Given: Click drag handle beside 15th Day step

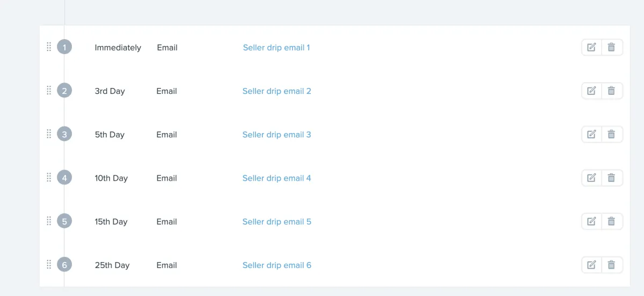Looking at the screenshot, I should pos(49,221).
